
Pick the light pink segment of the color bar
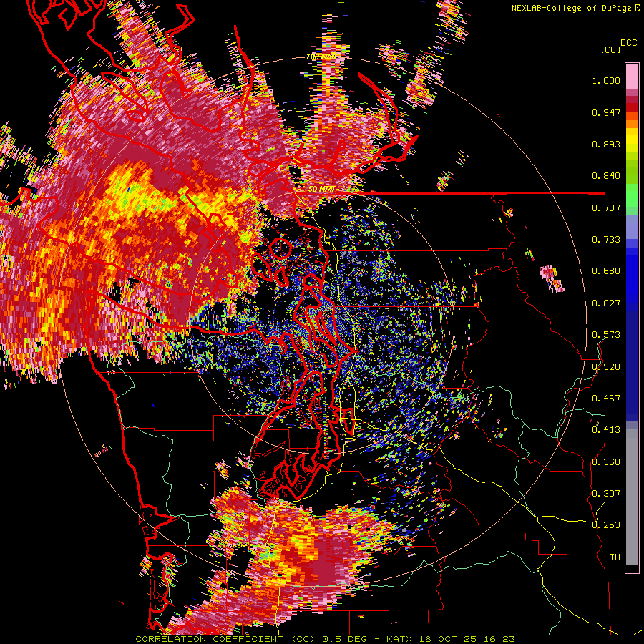(x=632, y=77)
